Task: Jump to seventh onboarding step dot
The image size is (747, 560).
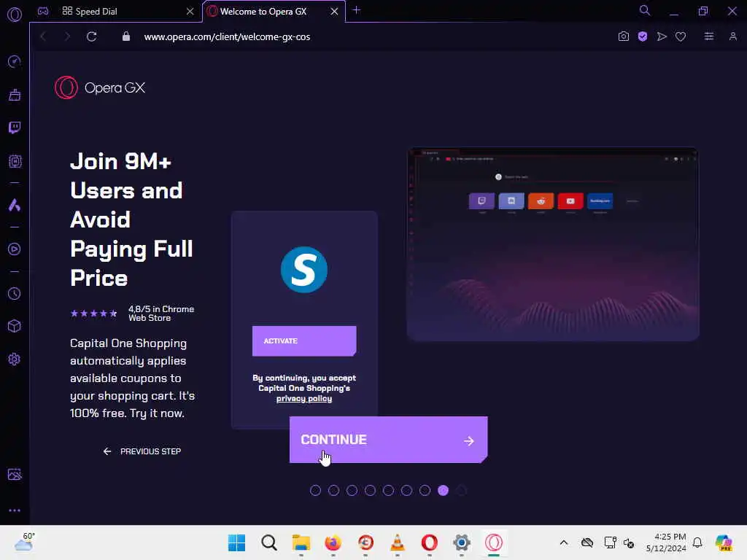Action: click(425, 491)
